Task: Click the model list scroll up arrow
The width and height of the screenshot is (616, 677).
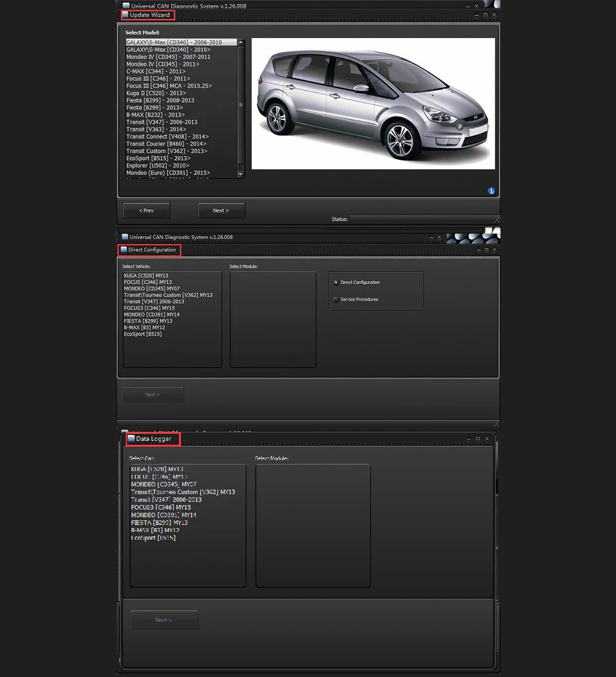Action: coord(241,42)
